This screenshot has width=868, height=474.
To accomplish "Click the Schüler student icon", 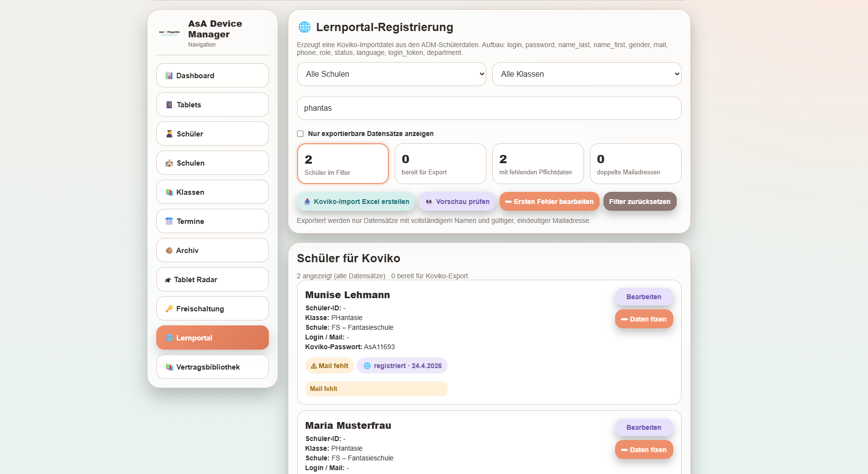I will pos(169,134).
